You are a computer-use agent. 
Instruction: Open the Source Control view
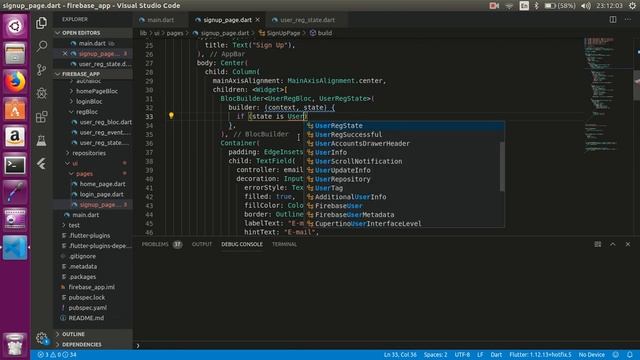(x=41, y=70)
